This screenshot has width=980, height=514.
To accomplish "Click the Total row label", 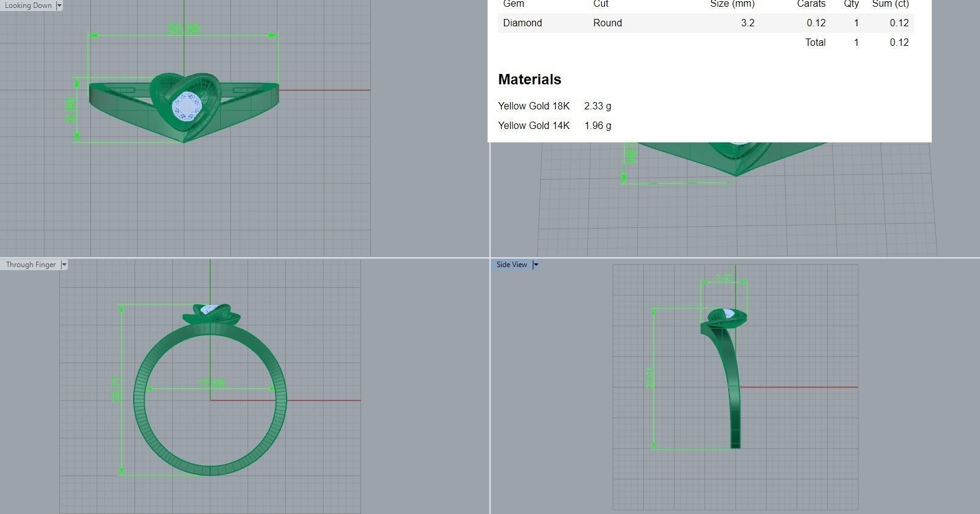I will click(x=815, y=43).
